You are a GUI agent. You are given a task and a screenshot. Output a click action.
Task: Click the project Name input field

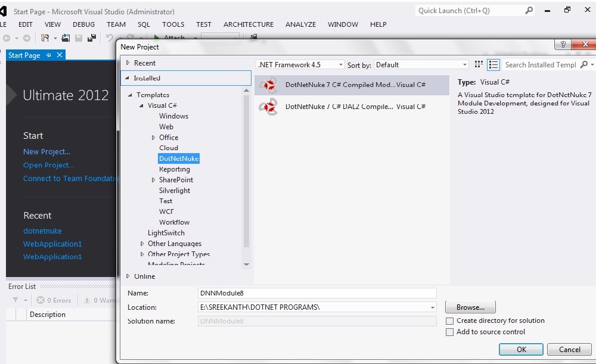tap(317, 293)
